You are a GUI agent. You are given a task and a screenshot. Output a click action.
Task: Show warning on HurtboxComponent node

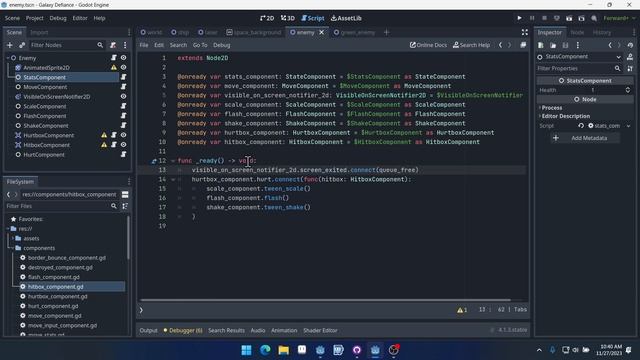tap(104, 135)
